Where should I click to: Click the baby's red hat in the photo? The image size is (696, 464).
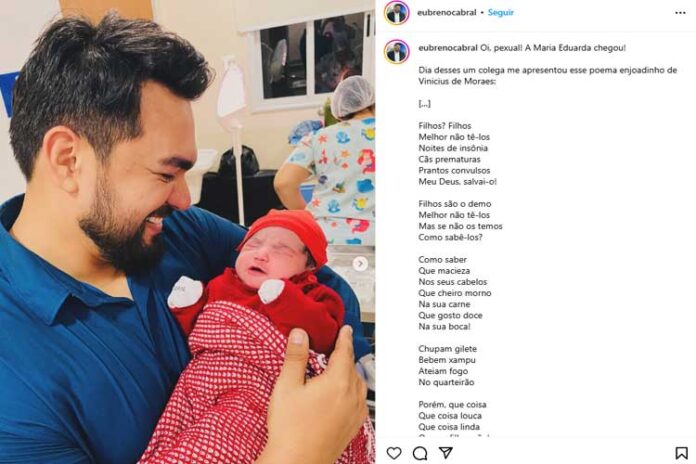click(289, 233)
